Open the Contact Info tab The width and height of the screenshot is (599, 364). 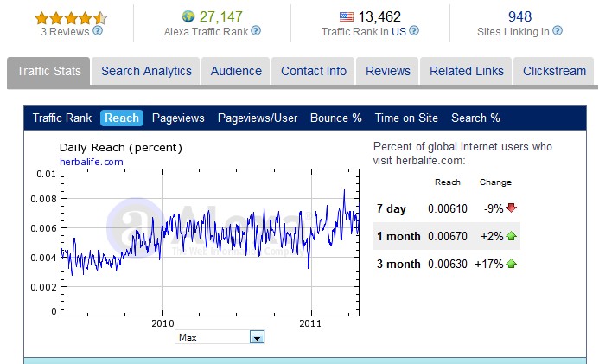314,71
